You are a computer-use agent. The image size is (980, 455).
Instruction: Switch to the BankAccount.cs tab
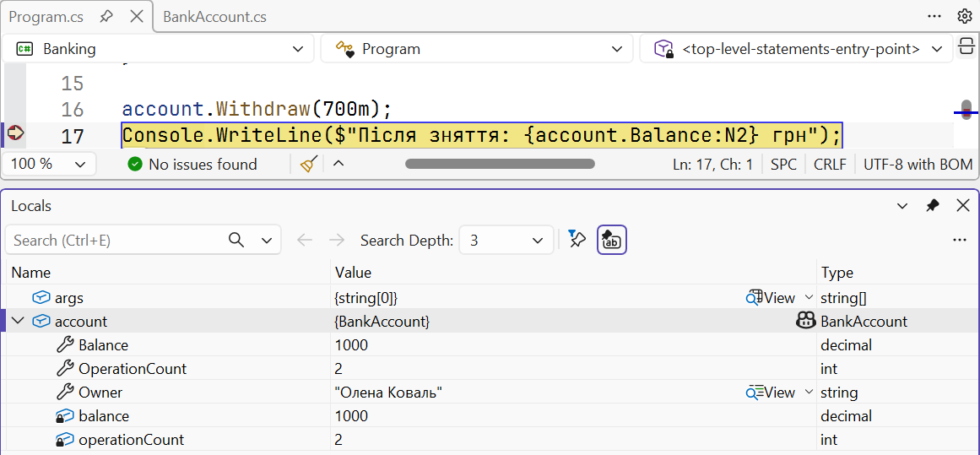[x=215, y=17]
